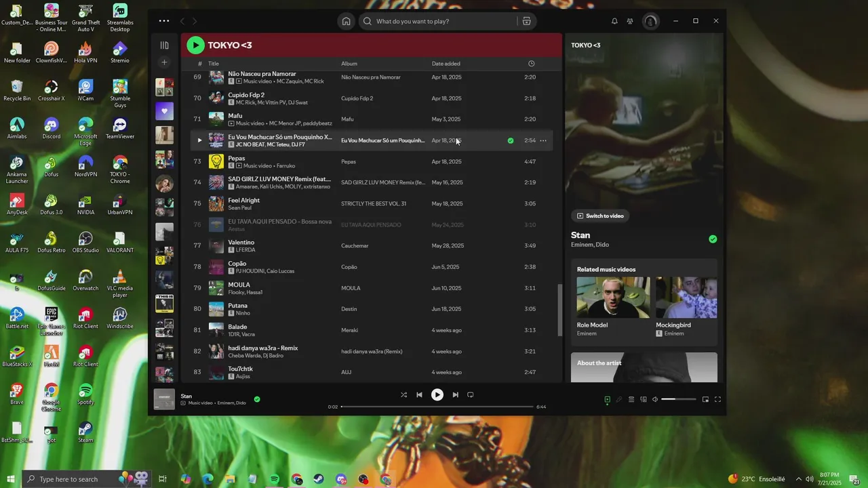This screenshot has width=868, height=488.
Task: Open Connect to a device icon
Action: pyautogui.click(x=644, y=399)
